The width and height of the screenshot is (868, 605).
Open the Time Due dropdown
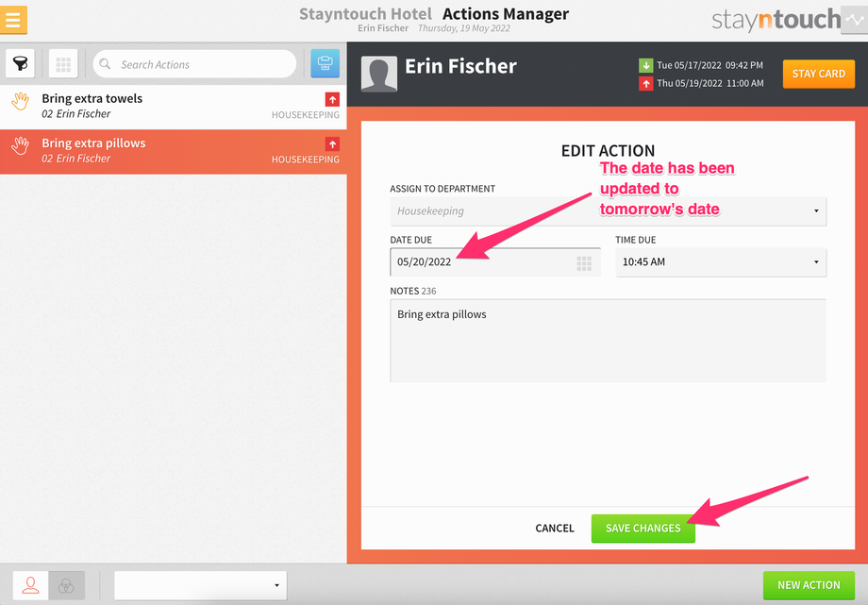click(721, 262)
